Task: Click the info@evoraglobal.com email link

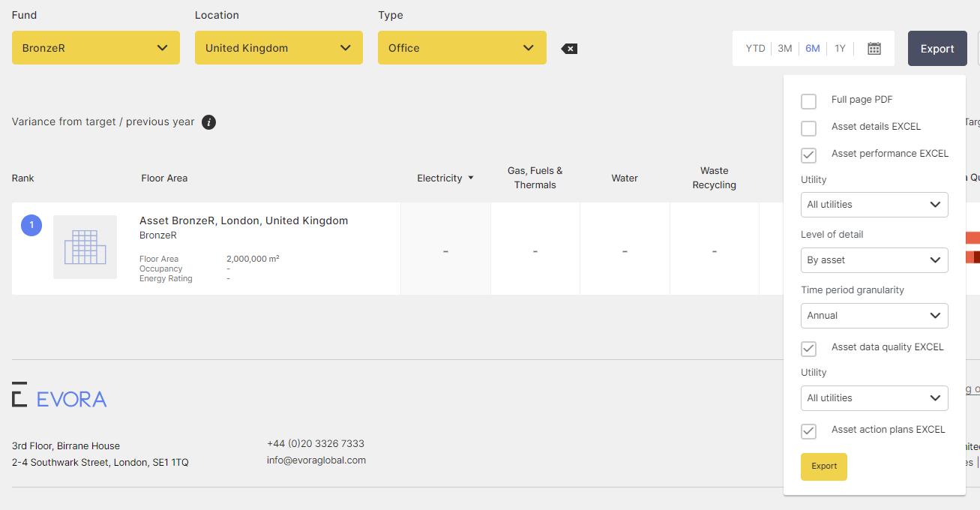Action: tap(316, 460)
